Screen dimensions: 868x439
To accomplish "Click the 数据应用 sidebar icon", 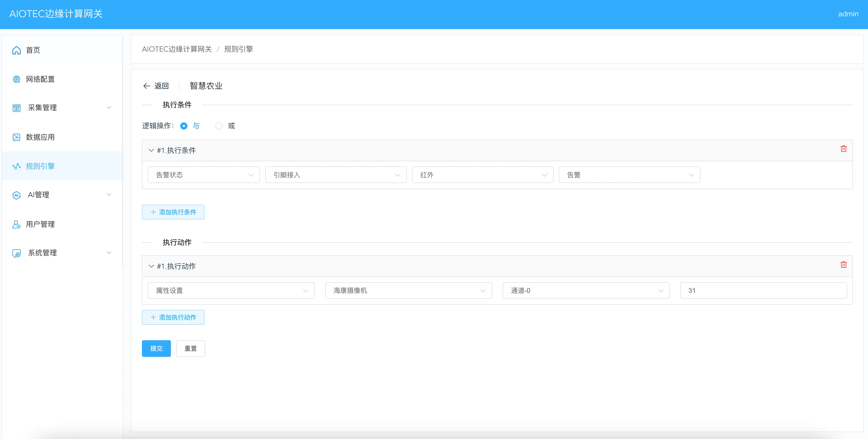I will pyautogui.click(x=16, y=137).
